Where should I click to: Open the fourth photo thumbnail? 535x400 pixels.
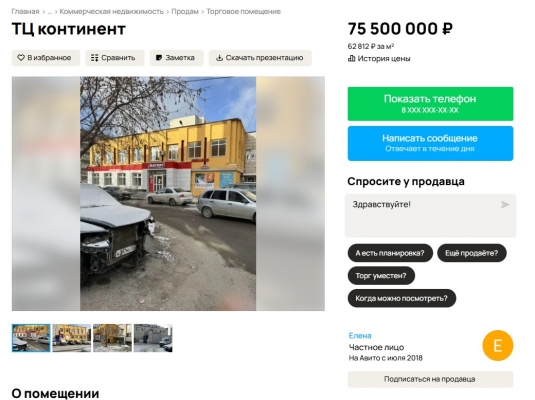pyautogui.click(x=153, y=338)
